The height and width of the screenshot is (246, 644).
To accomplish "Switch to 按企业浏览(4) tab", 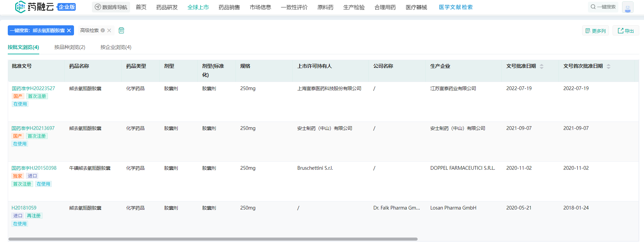I will (x=116, y=47).
